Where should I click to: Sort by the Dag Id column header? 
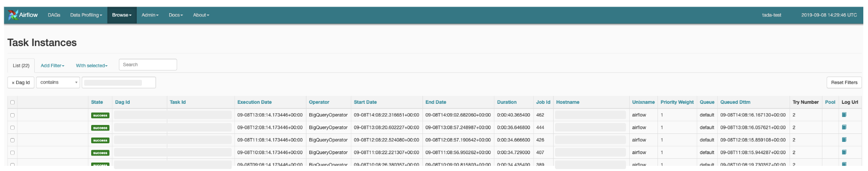(x=122, y=102)
